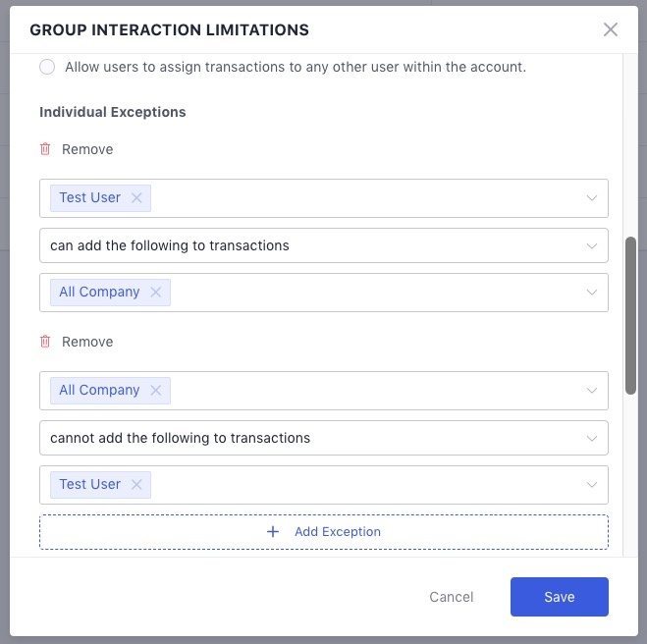Viewport: 647px width, 644px height.
Task: Click the plus icon beside Add Exception
Action: tap(273, 532)
